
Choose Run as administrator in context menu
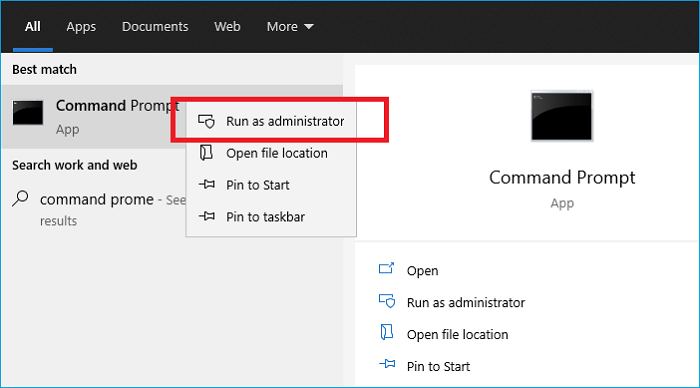(284, 121)
